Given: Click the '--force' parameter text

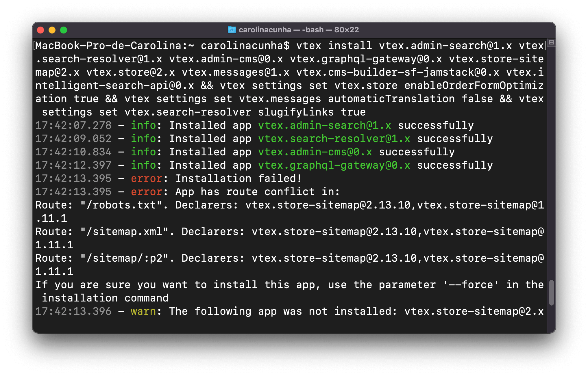Looking at the screenshot, I should [x=471, y=285].
